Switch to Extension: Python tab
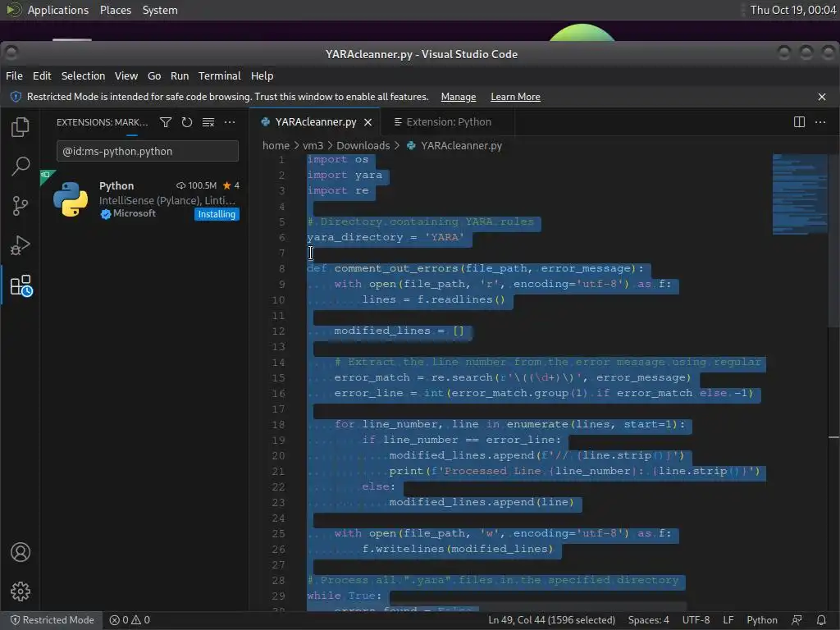 (449, 122)
